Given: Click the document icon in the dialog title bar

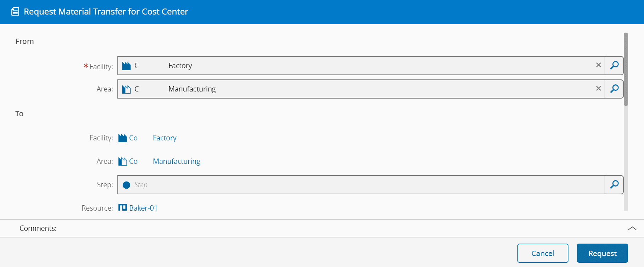Looking at the screenshot, I should 15,12.
